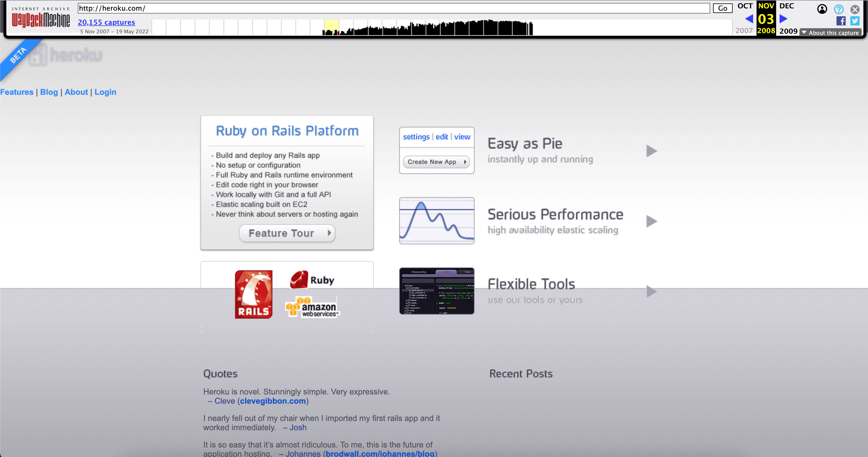Screen dimensions: 868x457
Task: Click the Create New App button
Action: (436, 162)
